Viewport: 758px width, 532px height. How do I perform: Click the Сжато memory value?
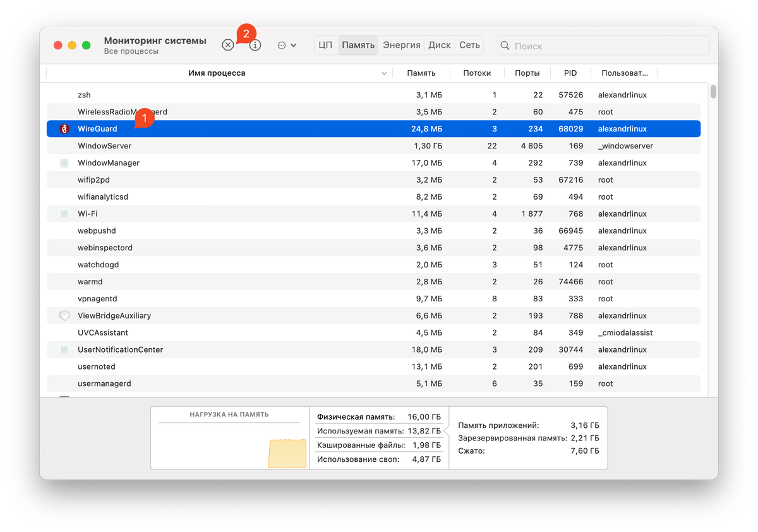pos(585,451)
